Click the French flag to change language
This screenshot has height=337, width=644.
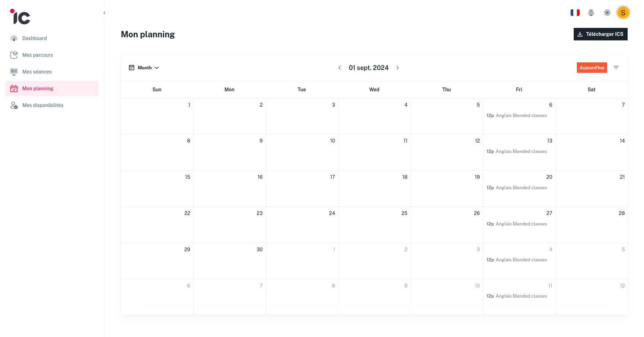coord(575,13)
